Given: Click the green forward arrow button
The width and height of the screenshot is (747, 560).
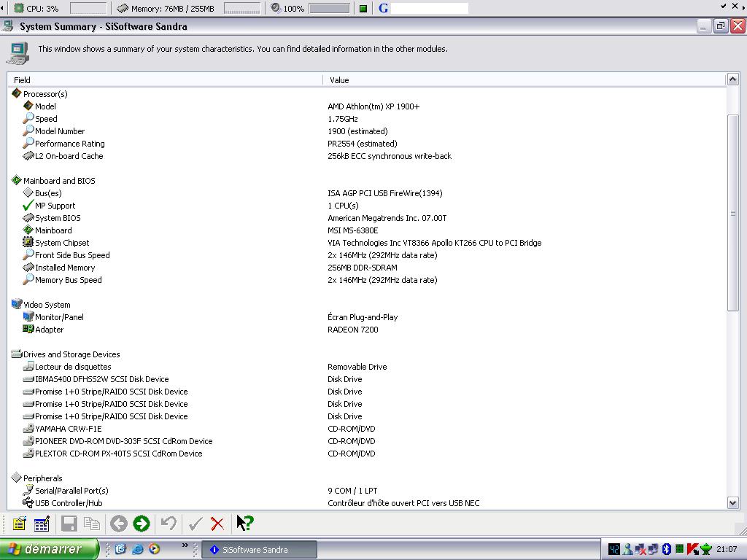Looking at the screenshot, I should tap(141, 524).
